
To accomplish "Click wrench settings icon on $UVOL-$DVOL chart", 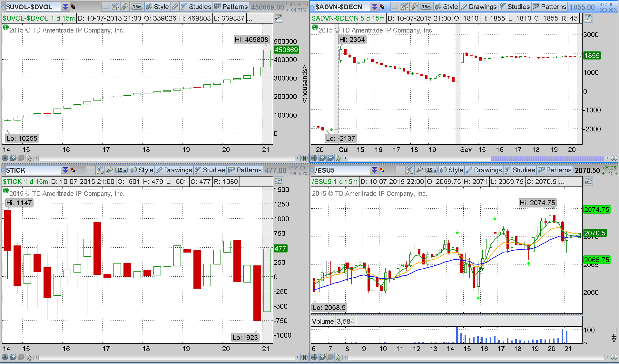I will (x=125, y=7).
